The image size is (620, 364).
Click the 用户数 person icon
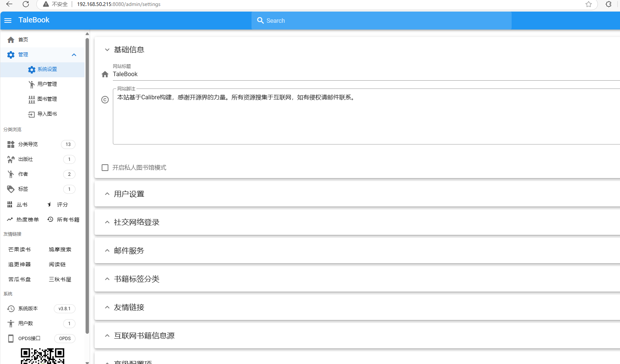tap(11, 324)
